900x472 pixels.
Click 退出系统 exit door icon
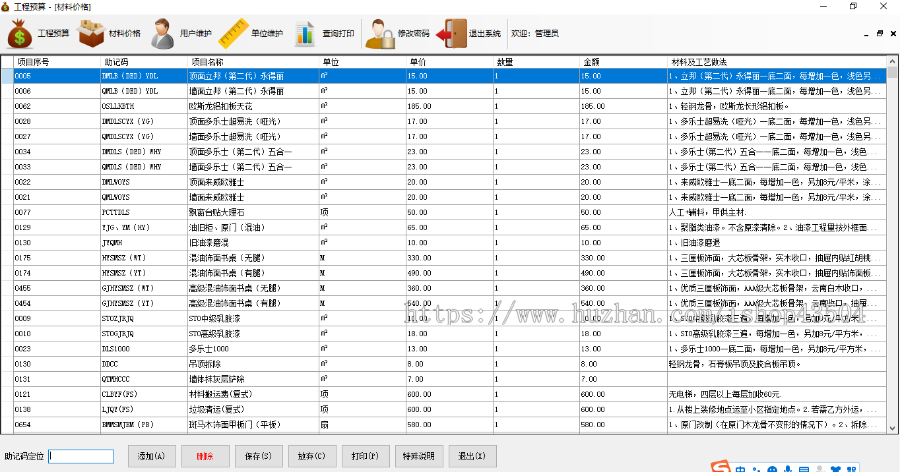pyautogui.click(x=451, y=33)
